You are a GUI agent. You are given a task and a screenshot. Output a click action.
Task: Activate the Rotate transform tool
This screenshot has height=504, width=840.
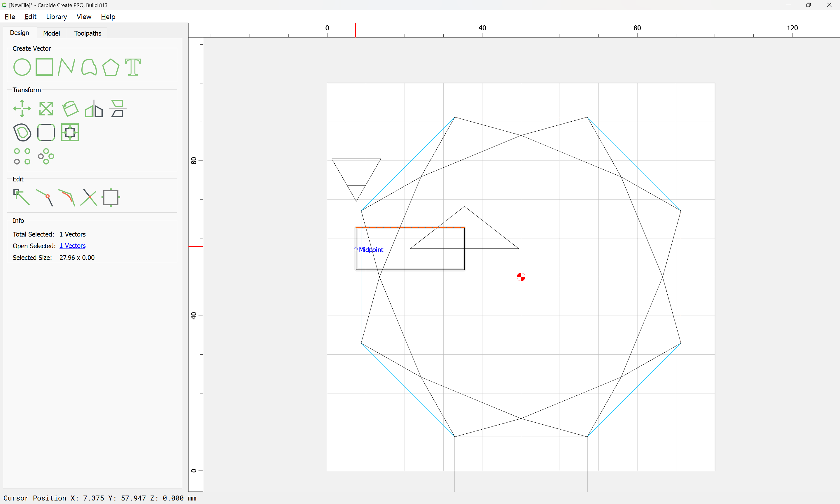[x=70, y=109]
